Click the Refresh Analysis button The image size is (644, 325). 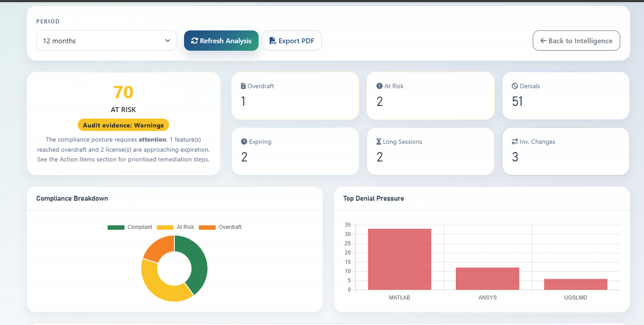[x=221, y=41]
